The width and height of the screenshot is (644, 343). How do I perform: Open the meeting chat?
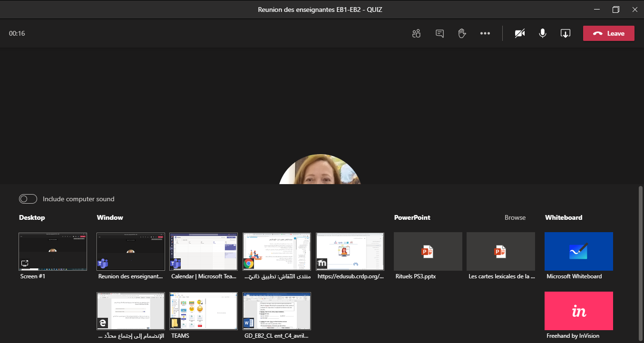pyautogui.click(x=440, y=33)
